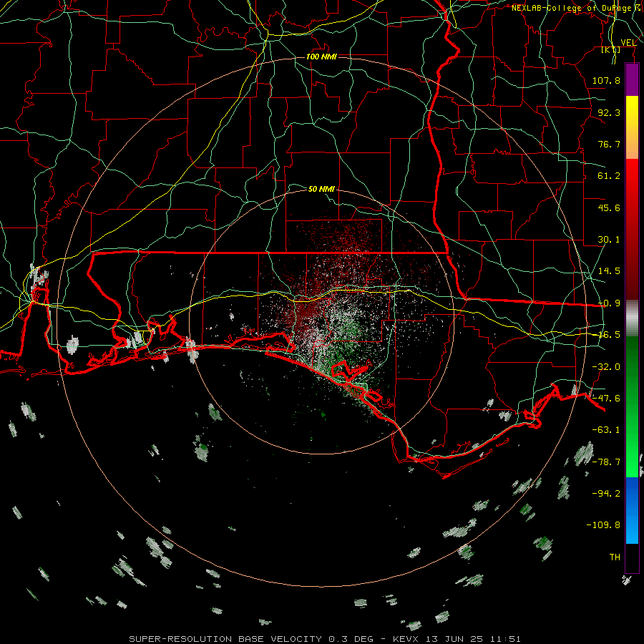The width and height of the screenshot is (644, 644).
Task: Click the [KT] units label
Action: tap(611, 49)
